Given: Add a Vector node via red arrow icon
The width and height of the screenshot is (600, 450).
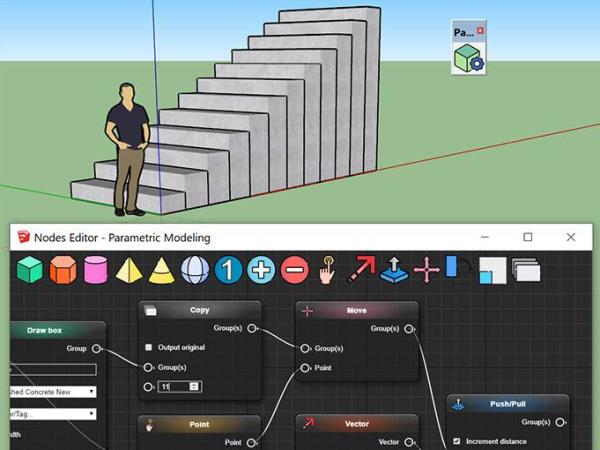Looking at the screenshot, I should [361, 269].
